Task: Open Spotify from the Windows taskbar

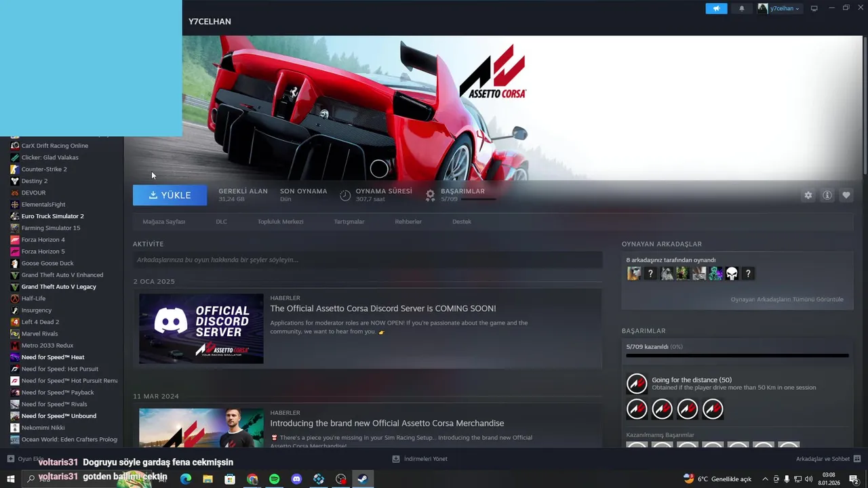Action: [x=274, y=479]
